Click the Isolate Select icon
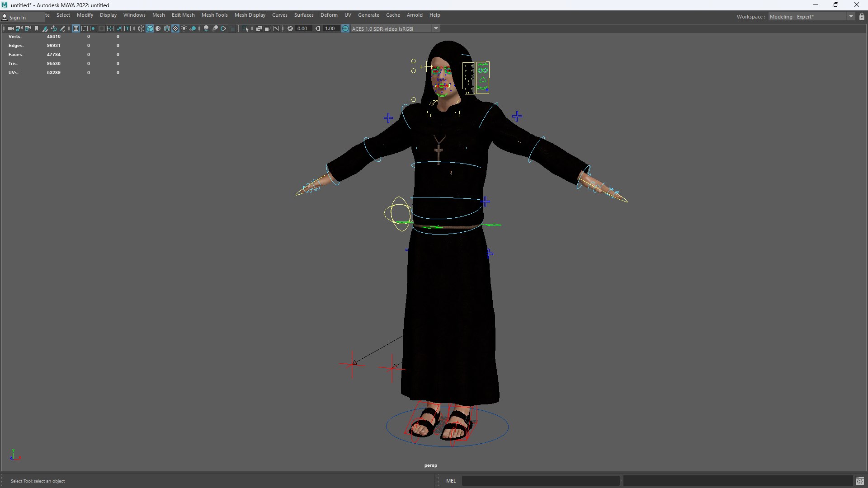Viewport: 868px width, 488px height. coord(245,28)
